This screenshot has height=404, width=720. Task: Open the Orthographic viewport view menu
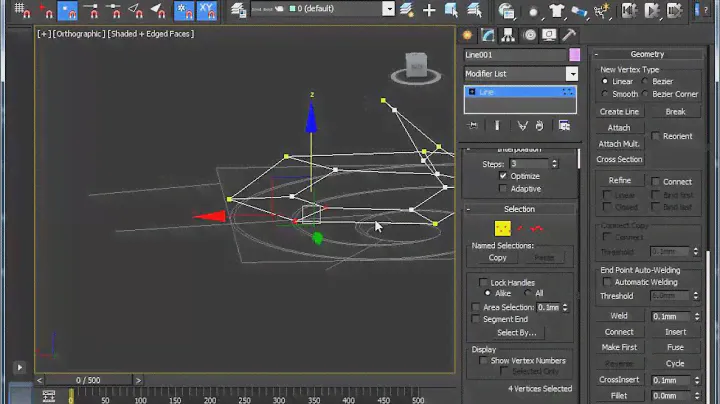pyautogui.click(x=80, y=33)
